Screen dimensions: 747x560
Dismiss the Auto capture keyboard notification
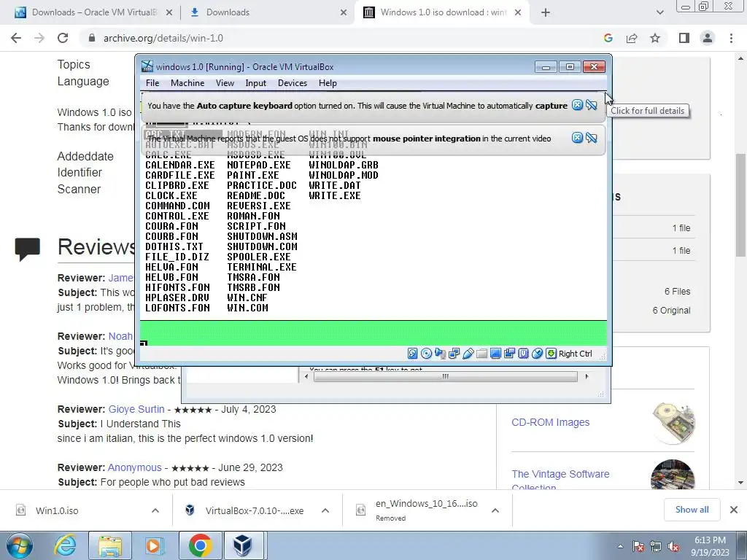pos(578,105)
